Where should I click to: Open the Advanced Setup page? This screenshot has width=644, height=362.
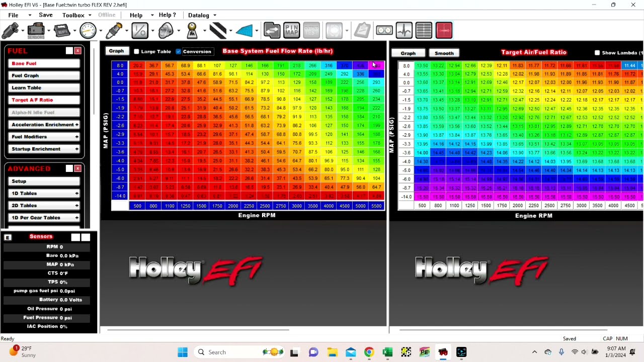tap(44, 181)
